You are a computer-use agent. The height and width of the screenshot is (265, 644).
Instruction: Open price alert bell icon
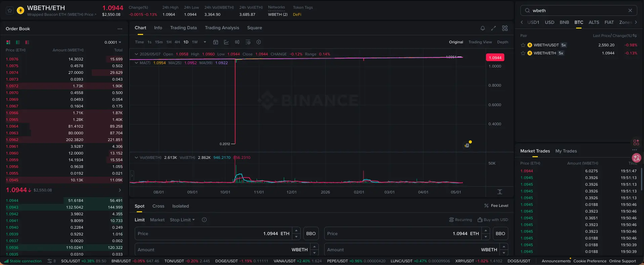coord(483,28)
